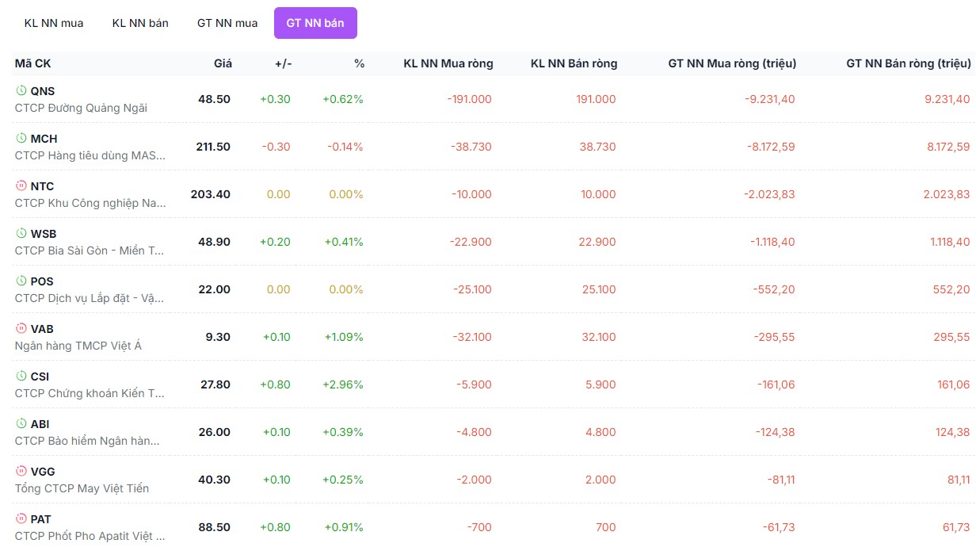Click the clock icon beside QNS
This screenshot has width=980, height=547.
pos(21,90)
